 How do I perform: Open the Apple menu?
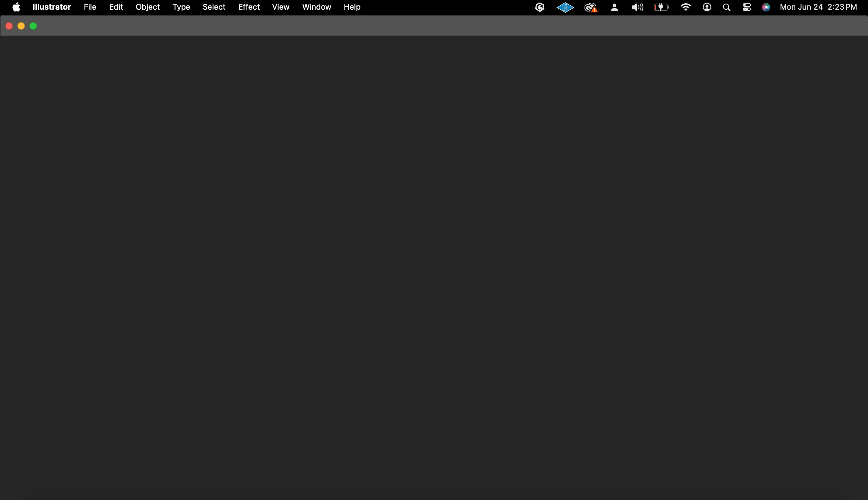coord(16,7)
